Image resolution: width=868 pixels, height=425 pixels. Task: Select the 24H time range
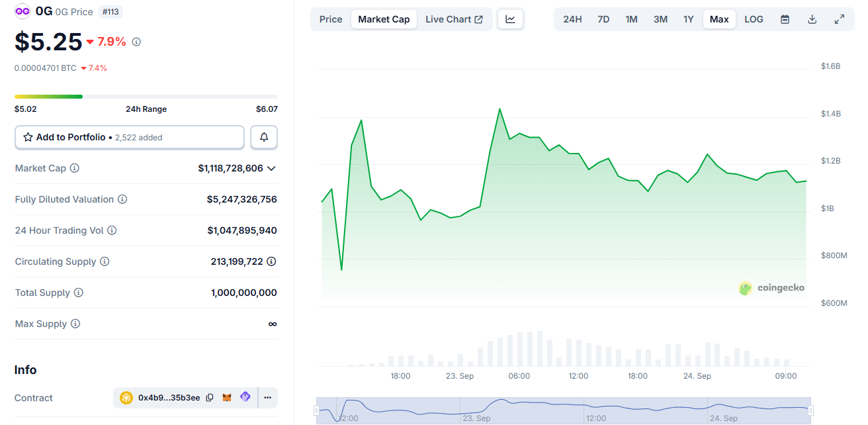pos(572,19)
